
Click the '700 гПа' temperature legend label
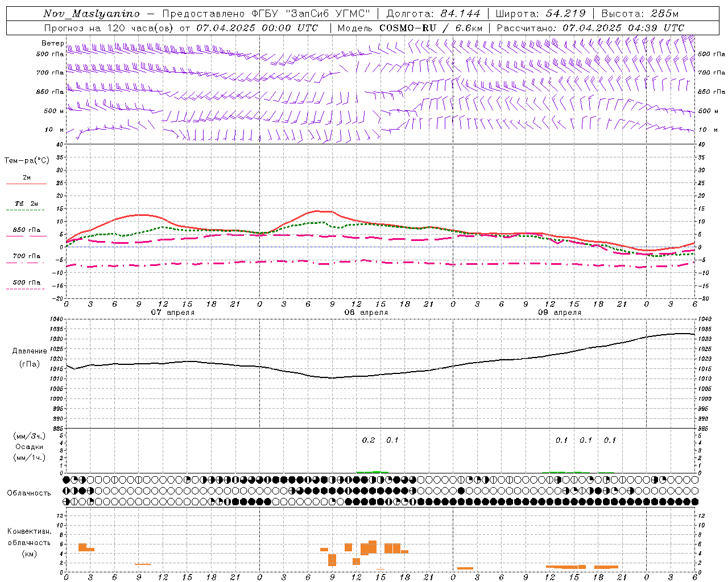(x=26, y=256)
